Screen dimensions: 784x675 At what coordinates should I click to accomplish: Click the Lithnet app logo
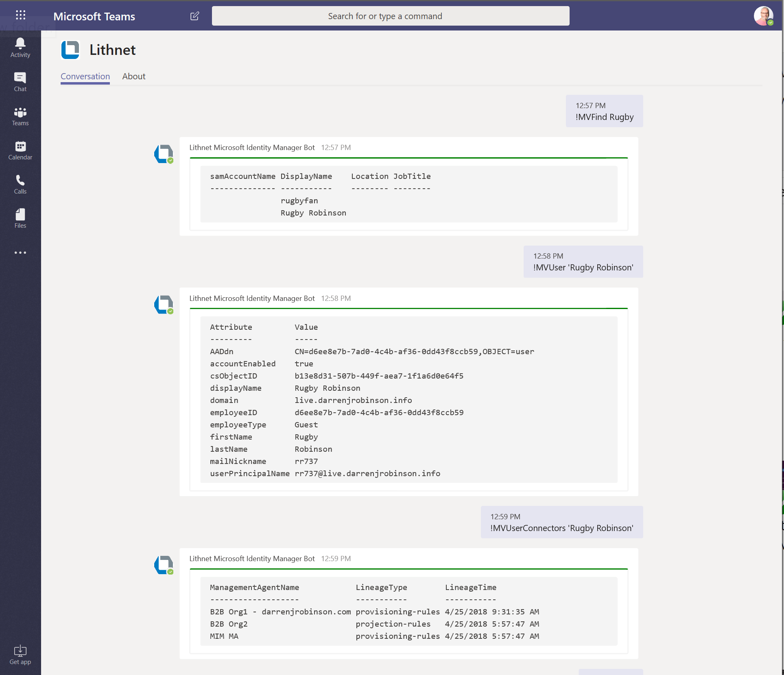pyautogui.click(x=70, y=50)
